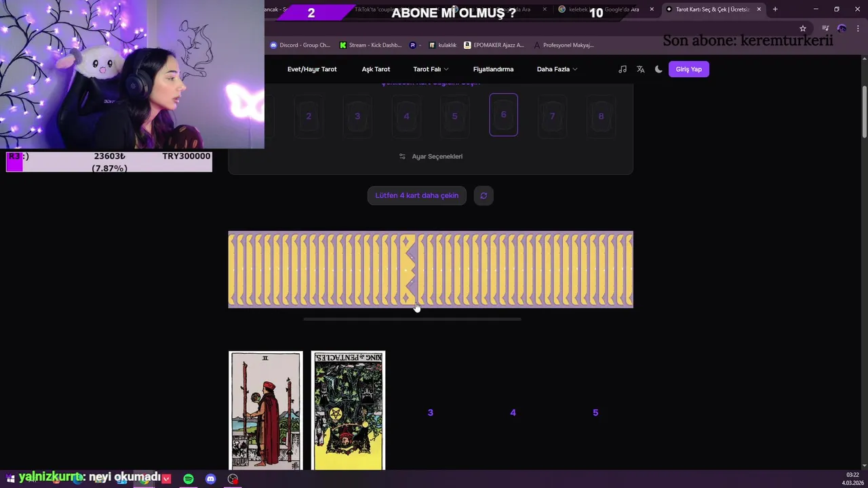Select card count 8
This screenshot has width=868, height=488.
click(601, 116)
